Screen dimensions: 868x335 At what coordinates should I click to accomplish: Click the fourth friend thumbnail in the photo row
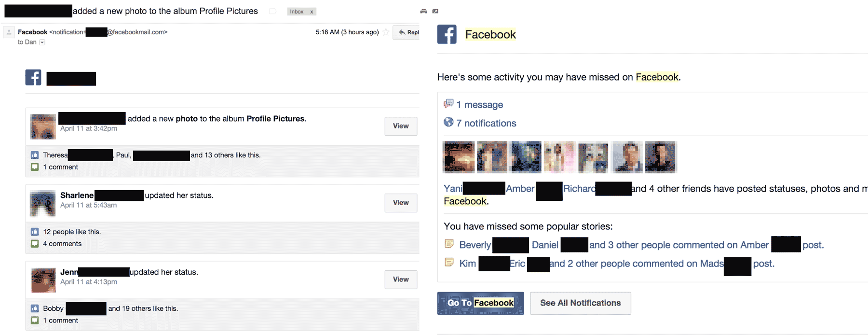(x=559, y=157)
